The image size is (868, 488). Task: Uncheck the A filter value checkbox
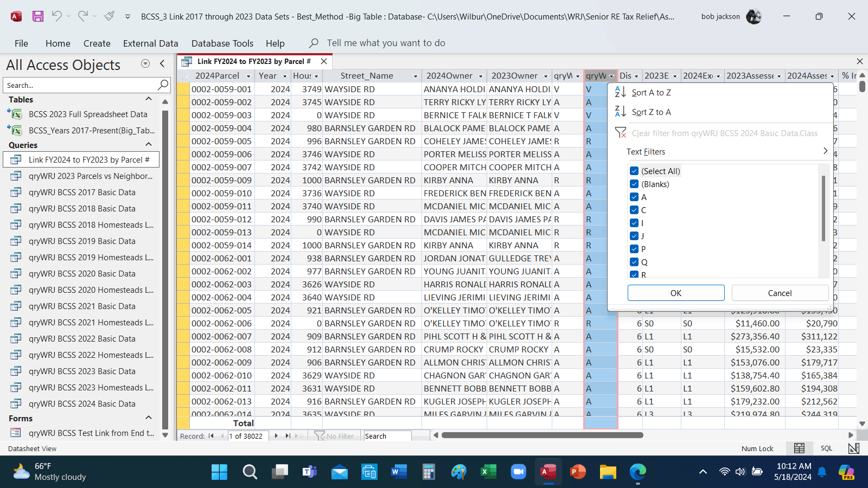point(634,197)
